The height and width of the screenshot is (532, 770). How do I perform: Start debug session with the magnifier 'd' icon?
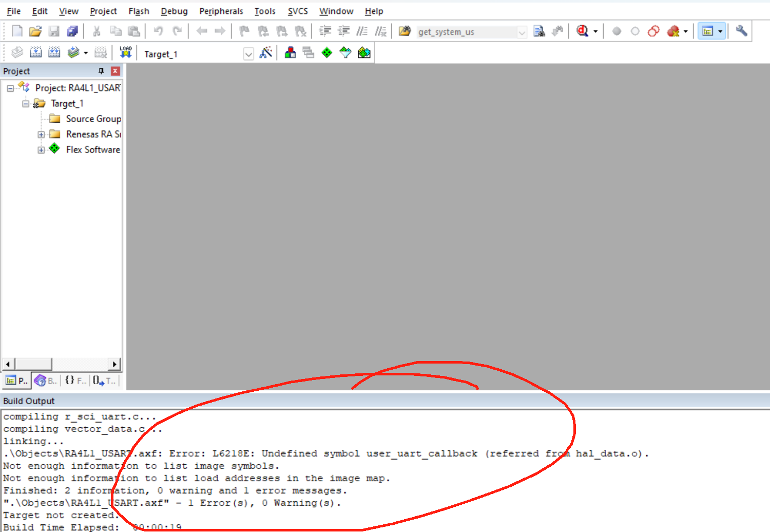(582, 31)
